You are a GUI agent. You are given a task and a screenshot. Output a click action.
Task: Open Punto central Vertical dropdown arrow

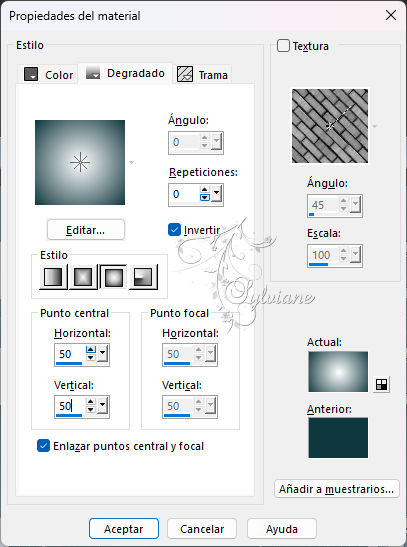pos(103,405)
